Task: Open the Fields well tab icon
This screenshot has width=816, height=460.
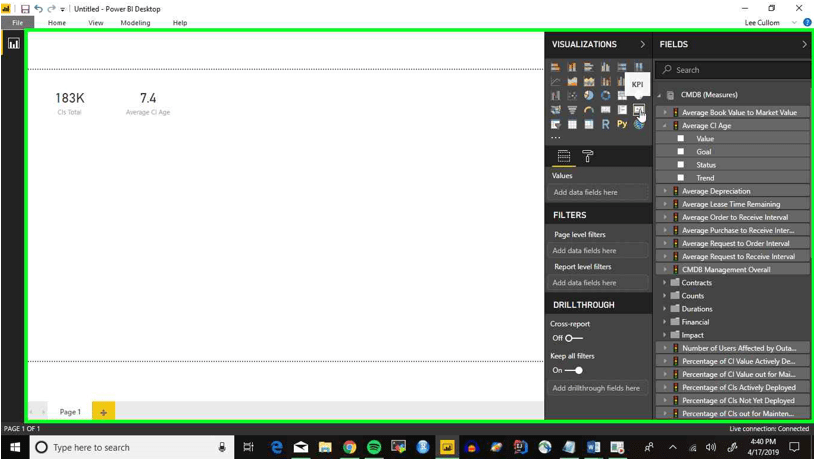Action: [x=564, y=156]
